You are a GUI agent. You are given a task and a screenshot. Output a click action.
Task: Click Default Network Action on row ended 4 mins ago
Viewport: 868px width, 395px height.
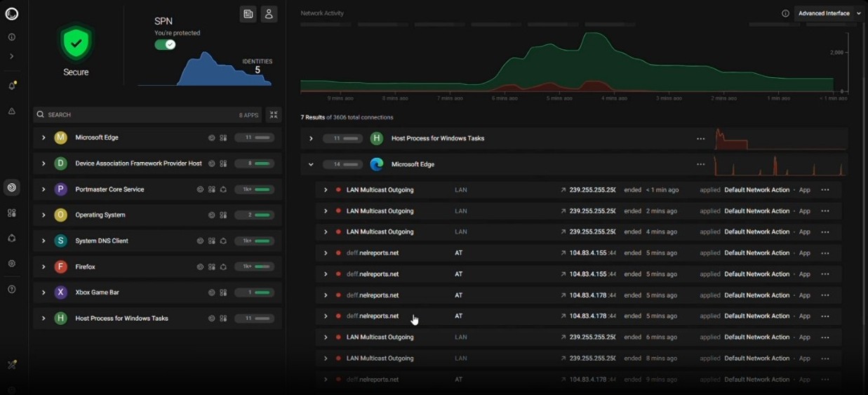[757, 232]
